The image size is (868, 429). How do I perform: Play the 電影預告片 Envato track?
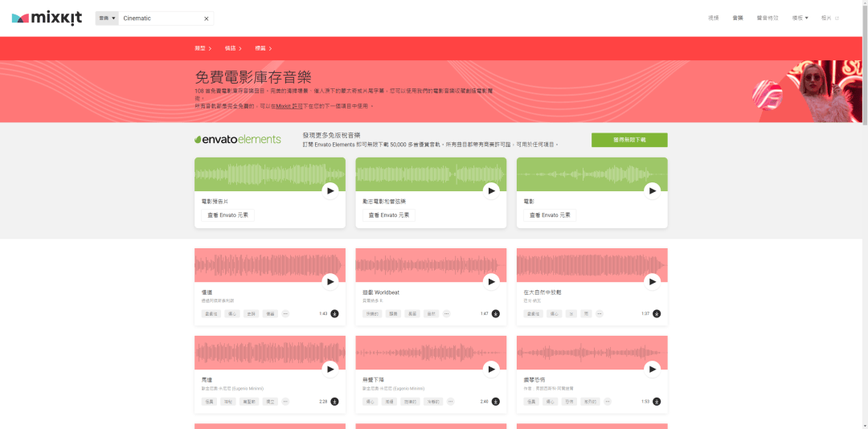coord(330,191)
